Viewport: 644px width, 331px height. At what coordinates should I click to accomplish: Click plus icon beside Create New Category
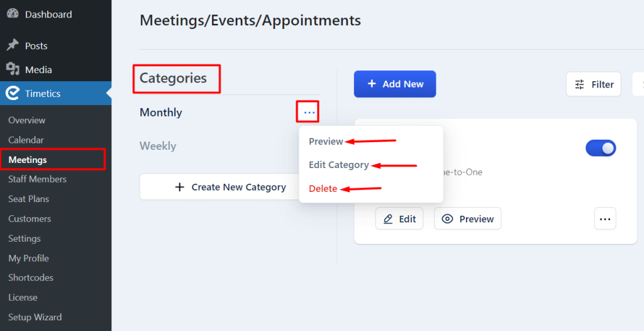[179, 187]
